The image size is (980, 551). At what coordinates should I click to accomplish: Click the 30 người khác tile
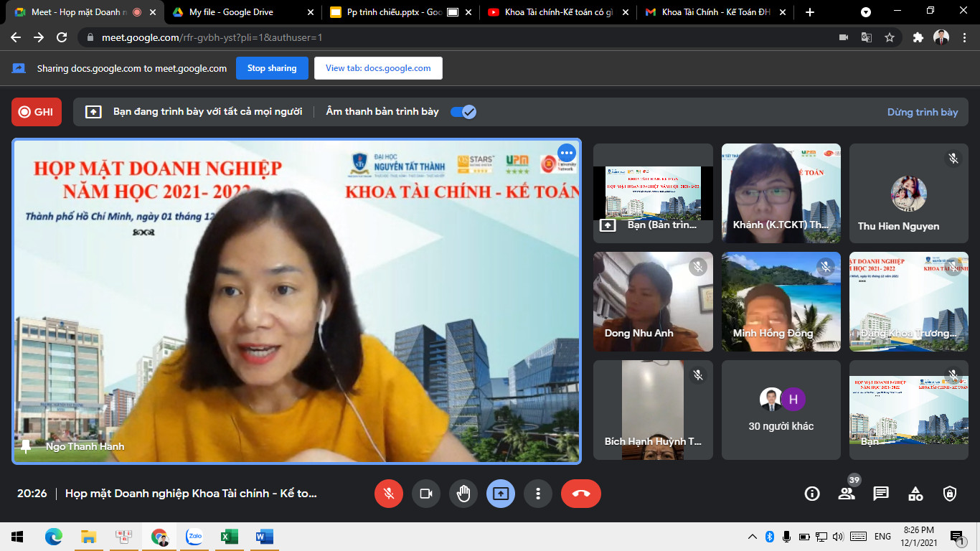(x=781, y=410)
